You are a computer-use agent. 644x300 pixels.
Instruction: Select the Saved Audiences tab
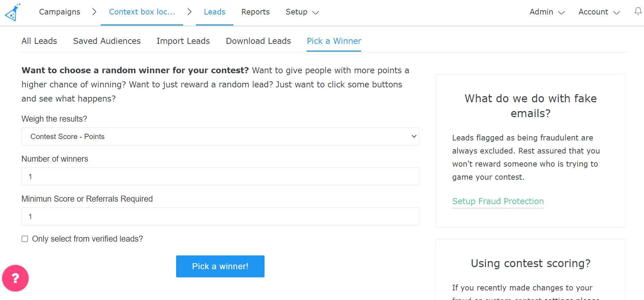click(107, 41)
